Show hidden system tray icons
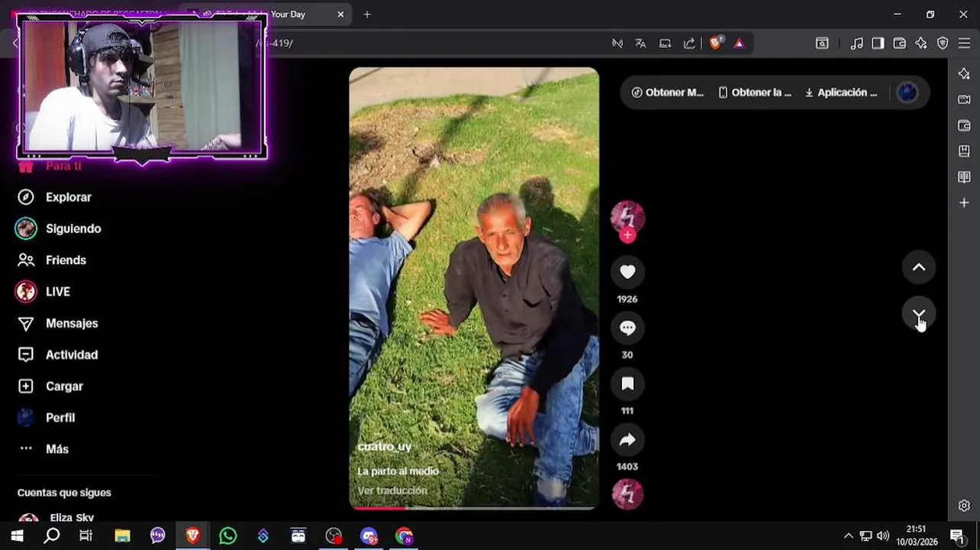 (x=848, y=536)
